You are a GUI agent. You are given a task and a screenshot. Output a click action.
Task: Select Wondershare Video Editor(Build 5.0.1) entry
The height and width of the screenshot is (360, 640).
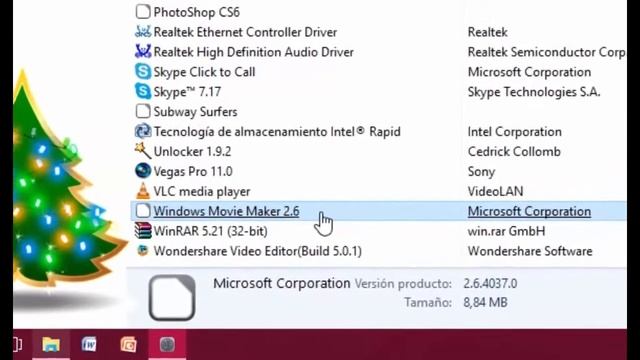pyautogui.click(x=258, y=251)
